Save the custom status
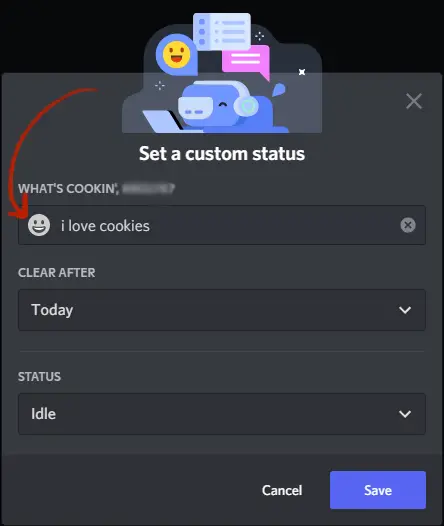Screen dimensions: 444x526 click(378, 490)
